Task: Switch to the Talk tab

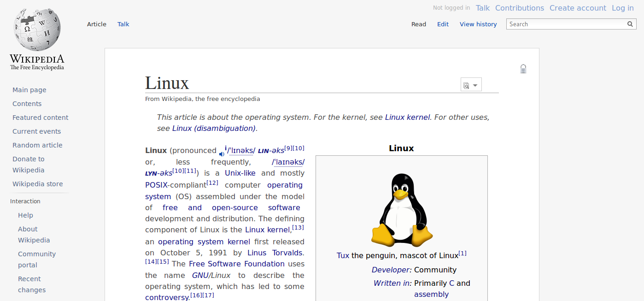Action: [x=123, y=24]
